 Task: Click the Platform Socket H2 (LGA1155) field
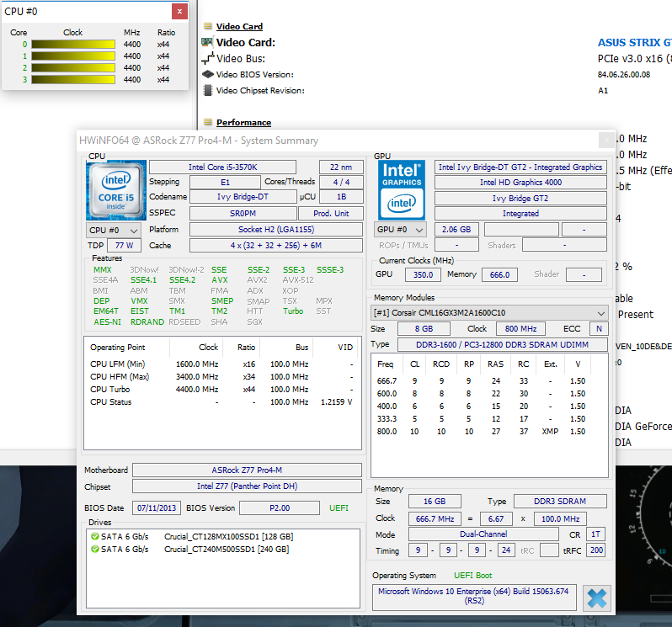pyautogui.click(x=276, y=230)
